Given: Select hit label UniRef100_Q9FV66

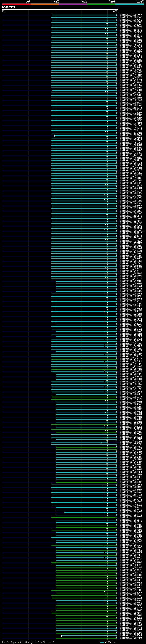Looking at the screenshot, I should (x=131, y=72).
